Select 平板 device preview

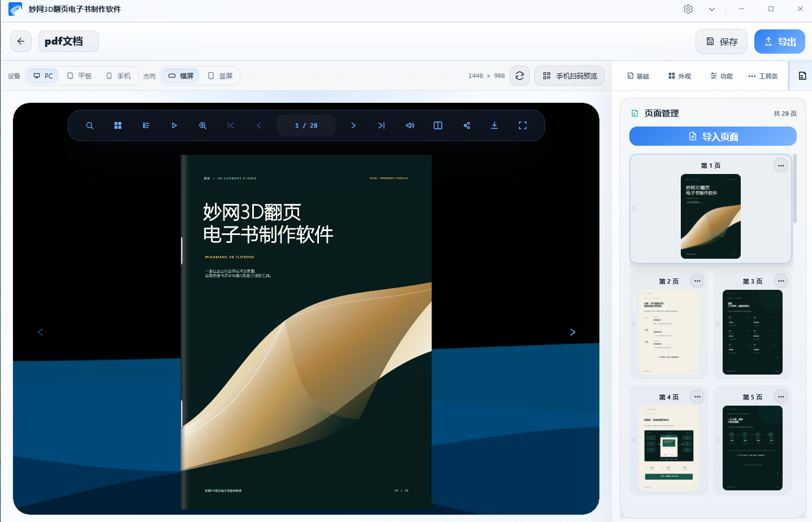pyautogui.click(x=79, y=76)
